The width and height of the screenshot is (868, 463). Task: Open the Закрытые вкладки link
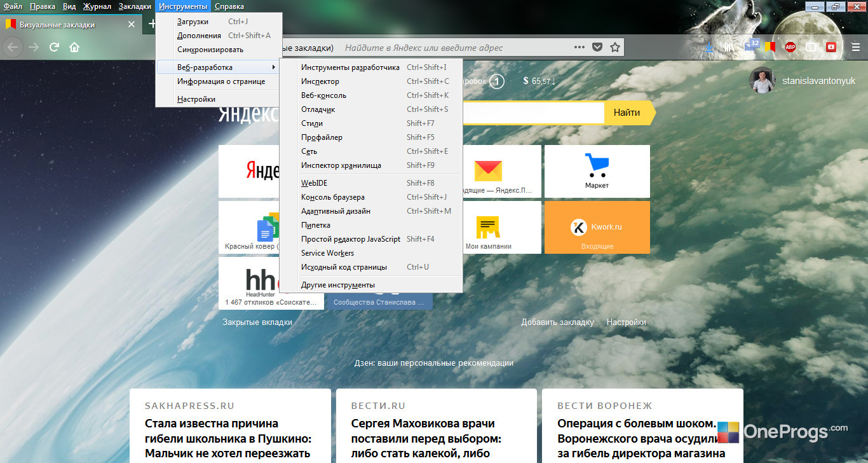257,322
